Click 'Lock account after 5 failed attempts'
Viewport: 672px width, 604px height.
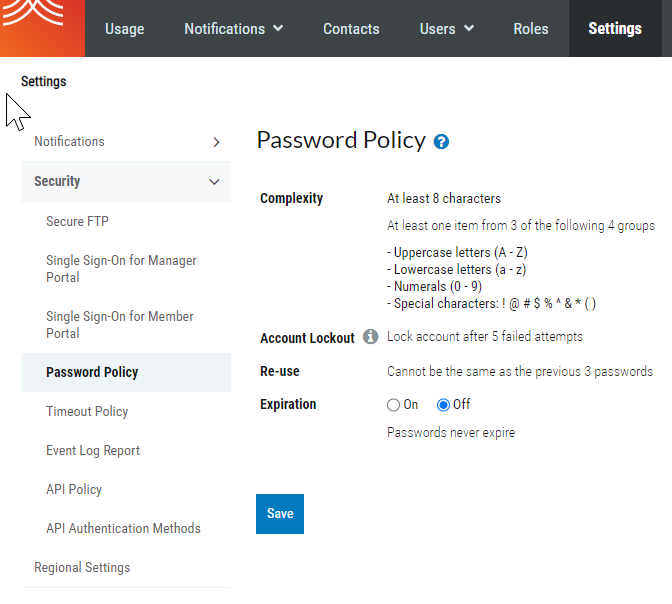485,337
